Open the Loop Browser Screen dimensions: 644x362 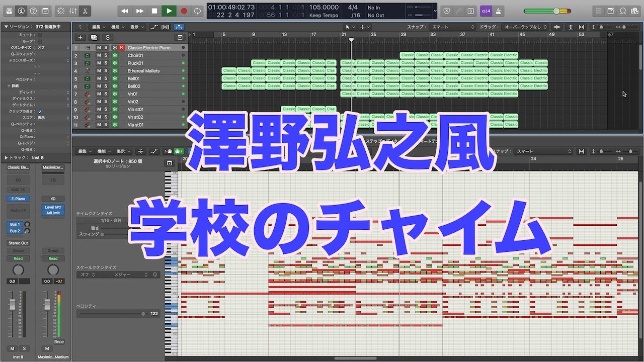pyautogui.click(x=623, y=11)
